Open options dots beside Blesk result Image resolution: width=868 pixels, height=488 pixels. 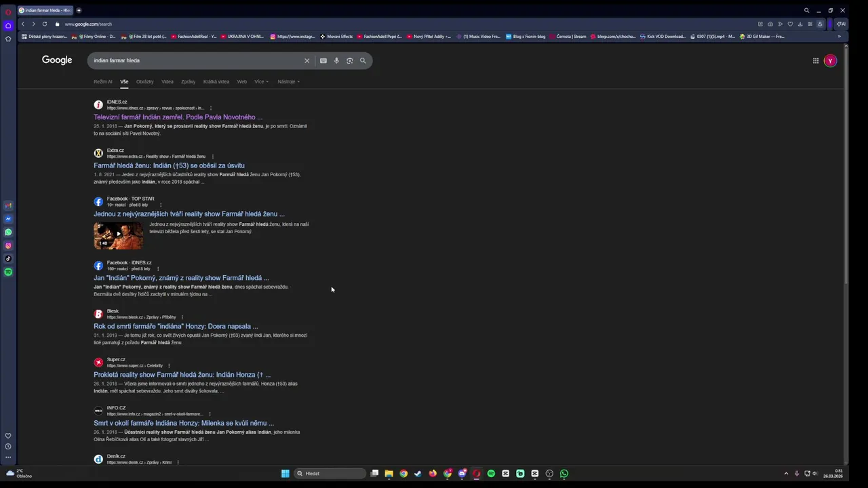coord(182,317)
